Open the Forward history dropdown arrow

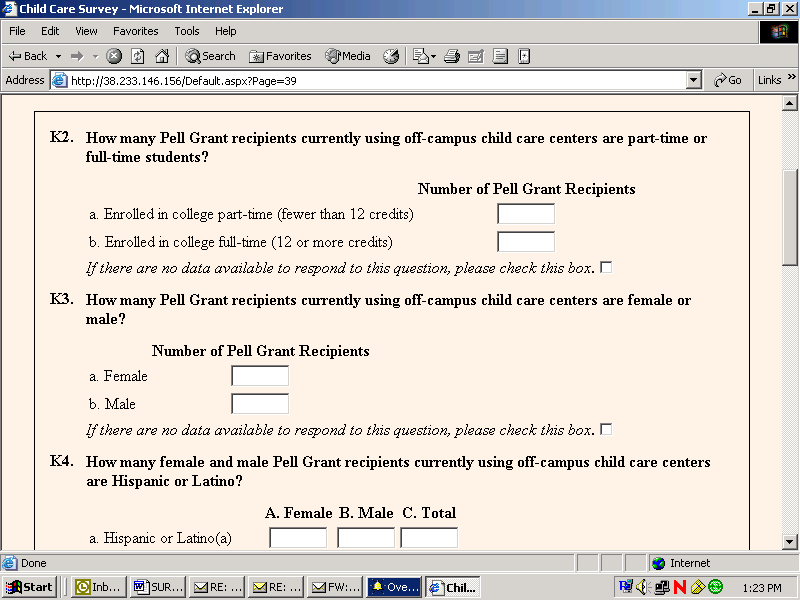pos(95,56)
